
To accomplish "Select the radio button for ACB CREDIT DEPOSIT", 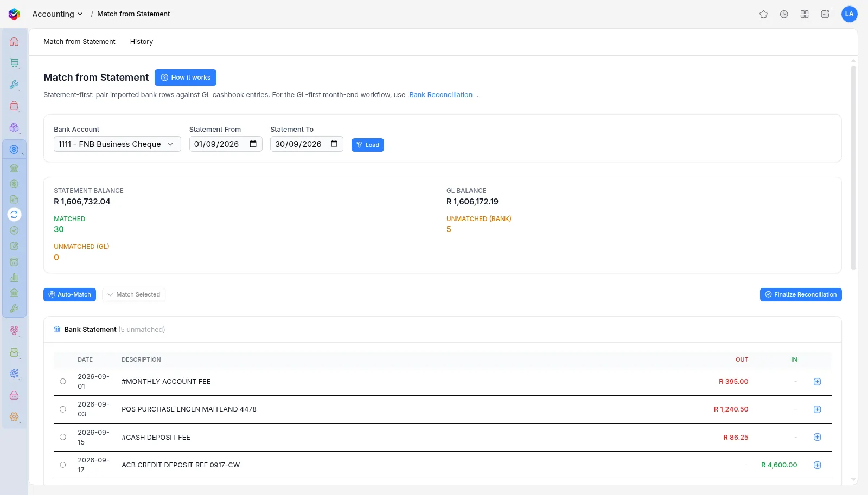I will 63,465.
